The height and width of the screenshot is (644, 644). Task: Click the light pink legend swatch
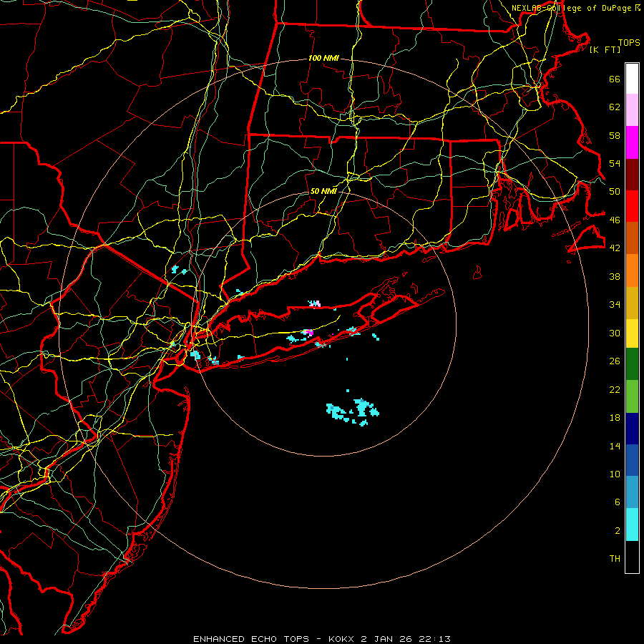(x=632, y=110)
